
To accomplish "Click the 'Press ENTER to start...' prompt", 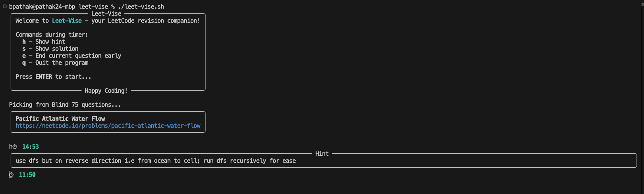I will click(54, 77).
